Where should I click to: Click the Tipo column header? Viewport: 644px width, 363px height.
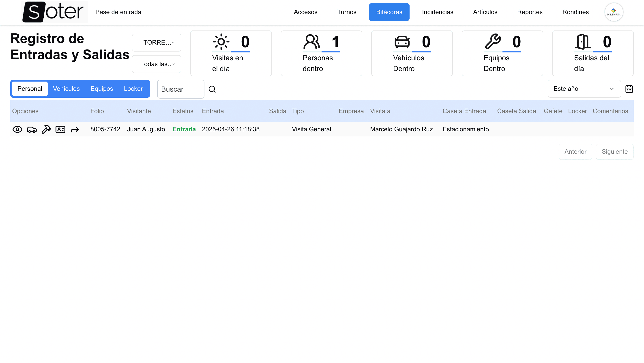(x=298, y=111)
